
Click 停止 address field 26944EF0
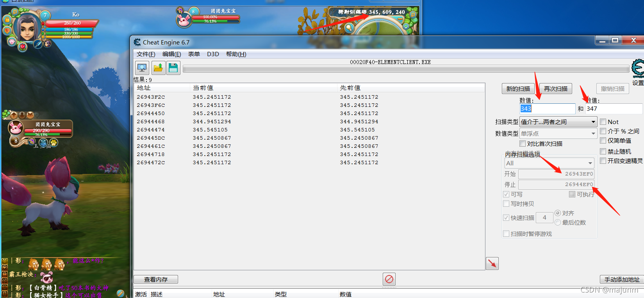tap(557, 184)
